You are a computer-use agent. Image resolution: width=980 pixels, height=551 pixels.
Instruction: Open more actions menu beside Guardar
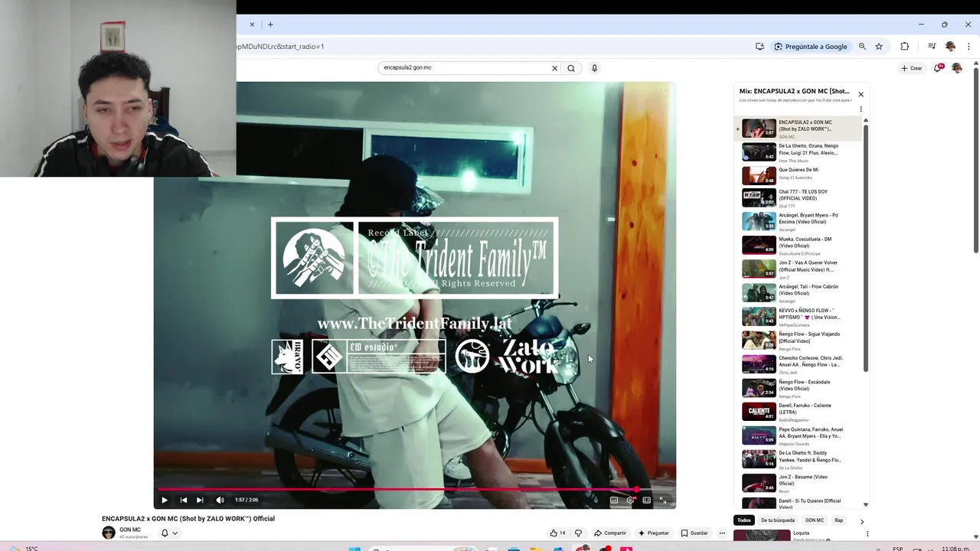[722, 533]
